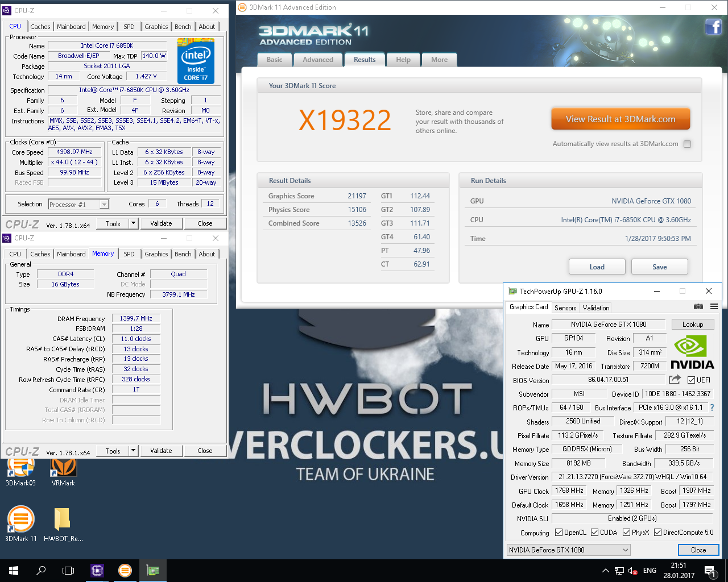Select CPU-Z icon in the taskbar
Viewport: 728px width, 582px height.
click(97, 571)
